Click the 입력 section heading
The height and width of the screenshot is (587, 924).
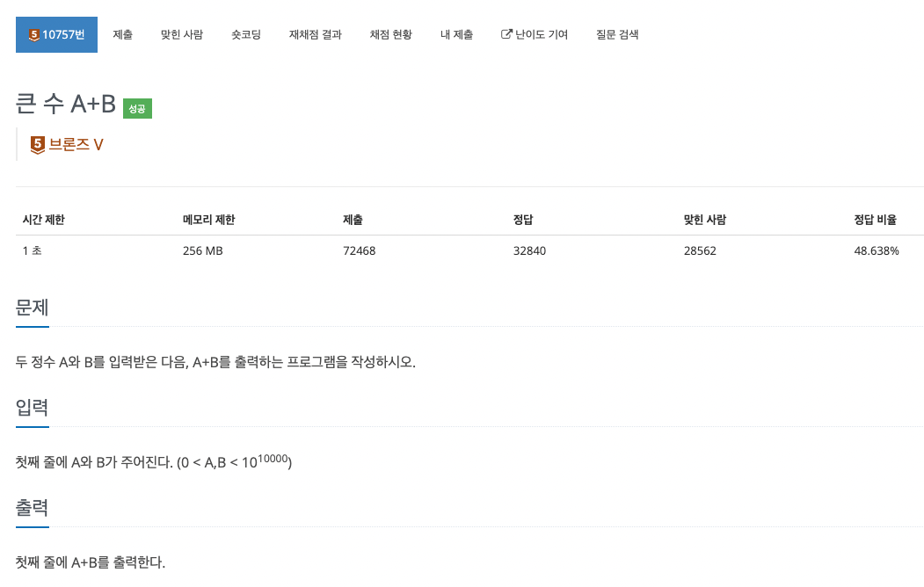pyautogui.click(x=32, y=408)
